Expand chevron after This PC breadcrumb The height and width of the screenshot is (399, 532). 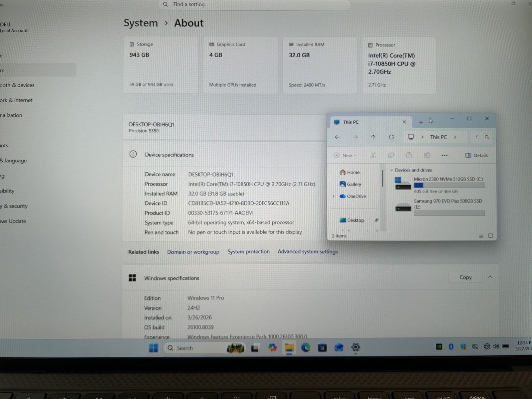pyautogui.click(x=455, y=137)
